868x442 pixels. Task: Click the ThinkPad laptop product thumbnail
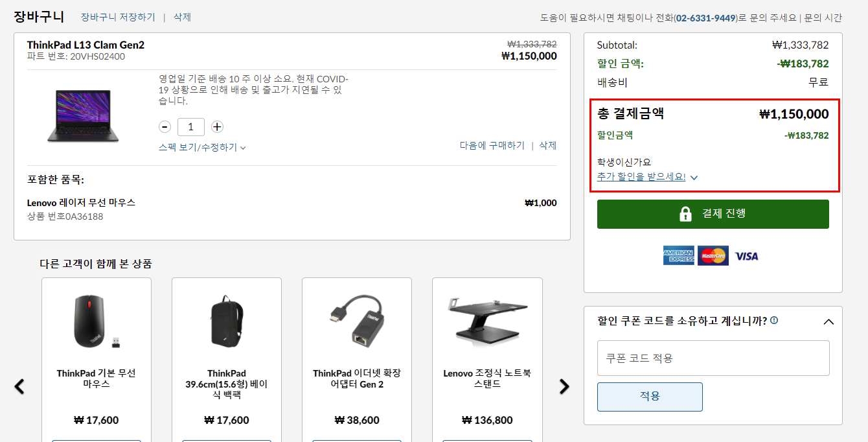tap(83, 115)
